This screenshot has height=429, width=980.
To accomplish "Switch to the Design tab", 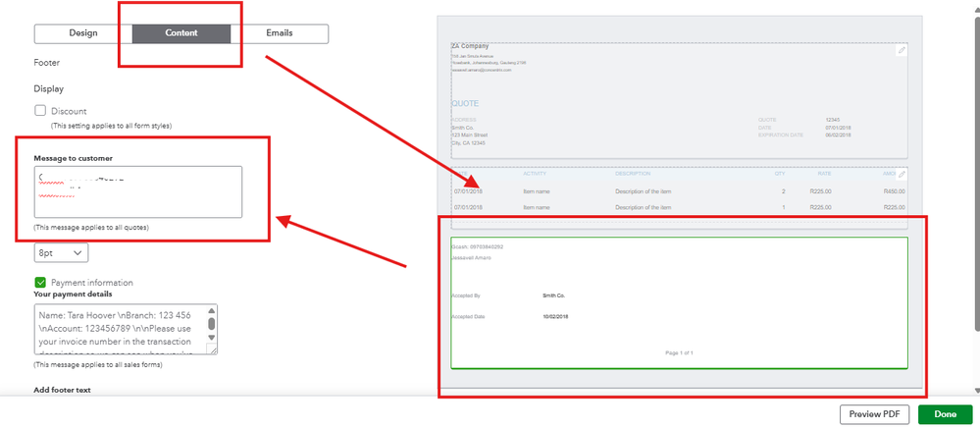I will pos(83,33).
